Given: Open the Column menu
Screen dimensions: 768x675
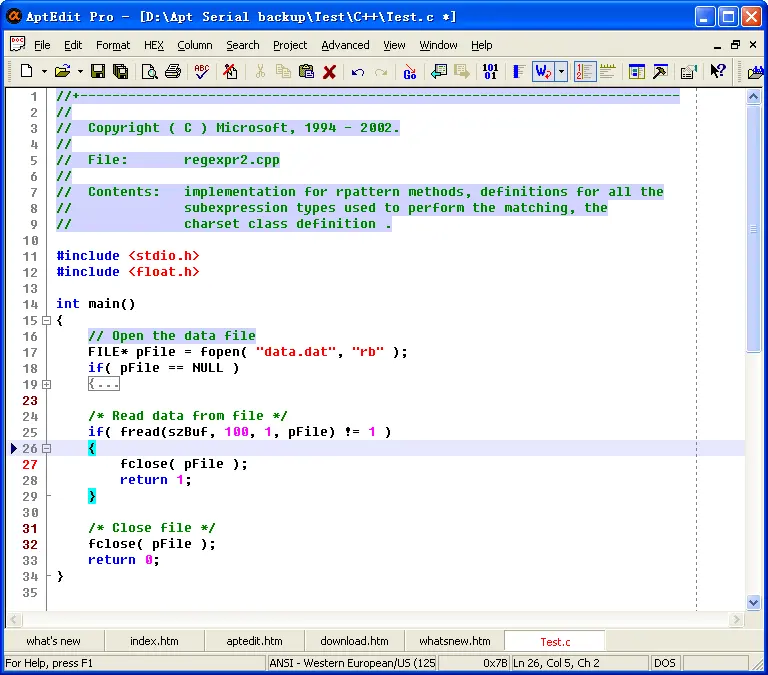Looking at the screenshot, I should click(195, 45).
